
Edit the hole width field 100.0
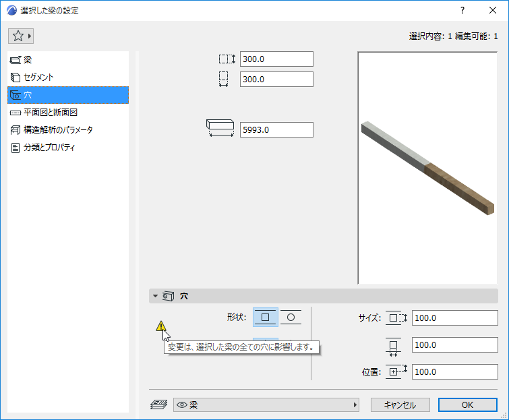pos(455,344)
